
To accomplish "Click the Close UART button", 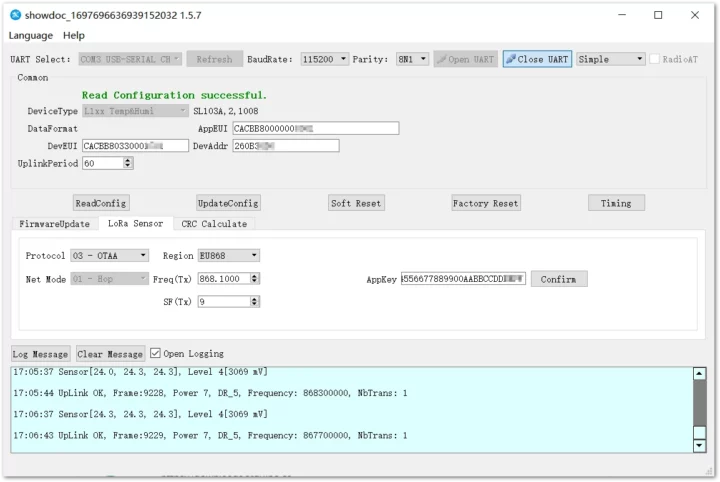I will tap(536, 59).
